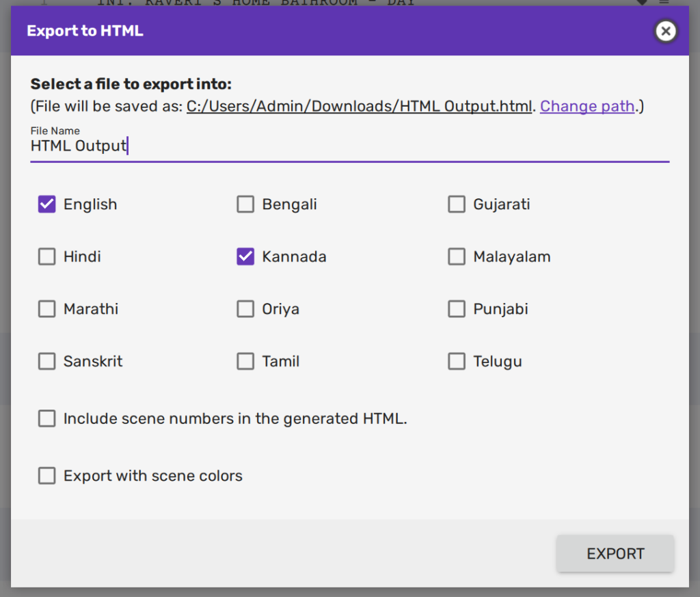
Task: Click the File Name text field
Action: coord(349,146)
